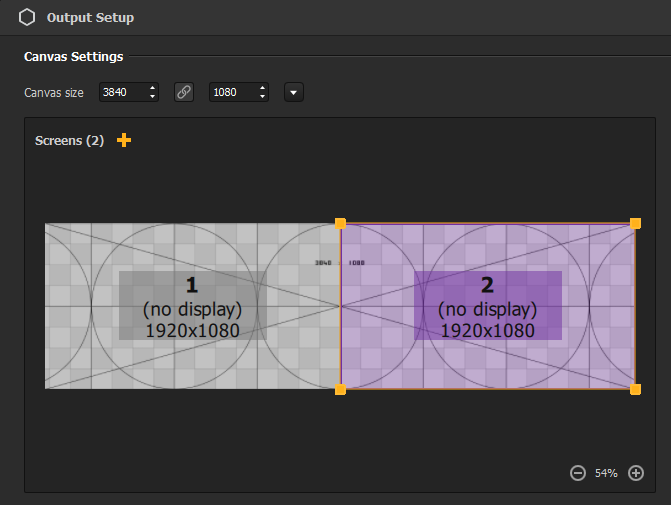Click the canvas height field showing 1080
671x505 pixels.
(231, 92)
